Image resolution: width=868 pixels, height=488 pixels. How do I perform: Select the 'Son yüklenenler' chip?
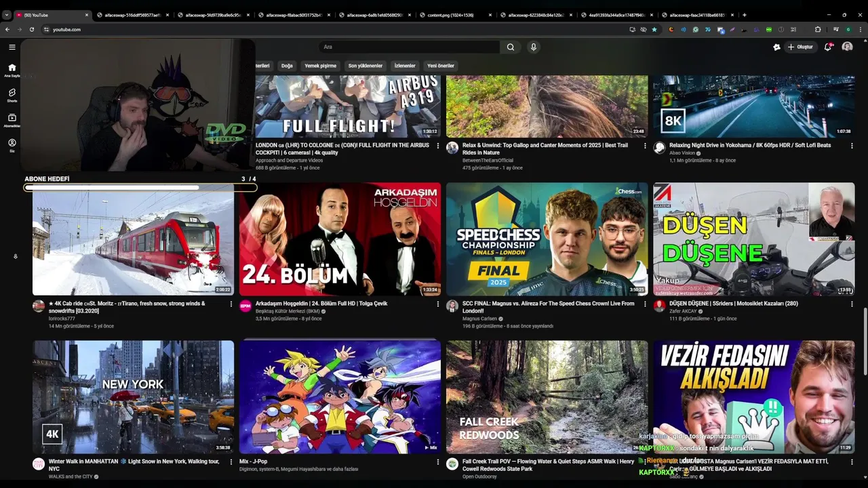click(x=366, y=66)
